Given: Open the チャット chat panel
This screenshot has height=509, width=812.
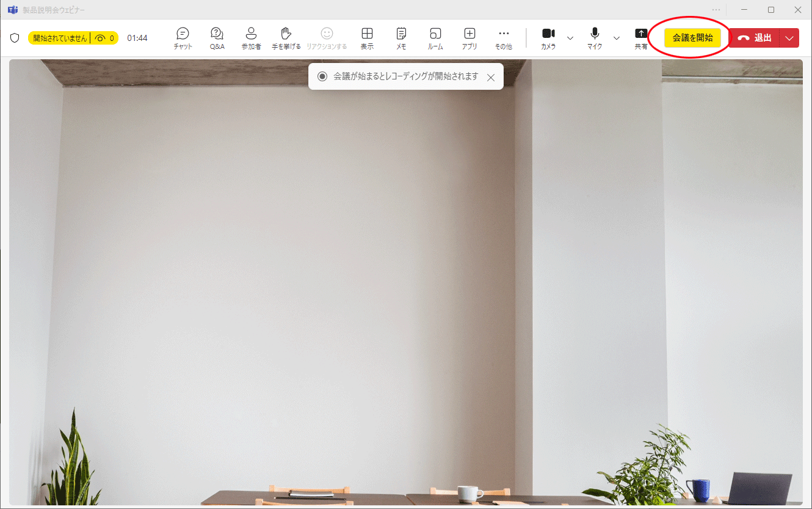Looking at the screenshot, I should coord(183,38).
